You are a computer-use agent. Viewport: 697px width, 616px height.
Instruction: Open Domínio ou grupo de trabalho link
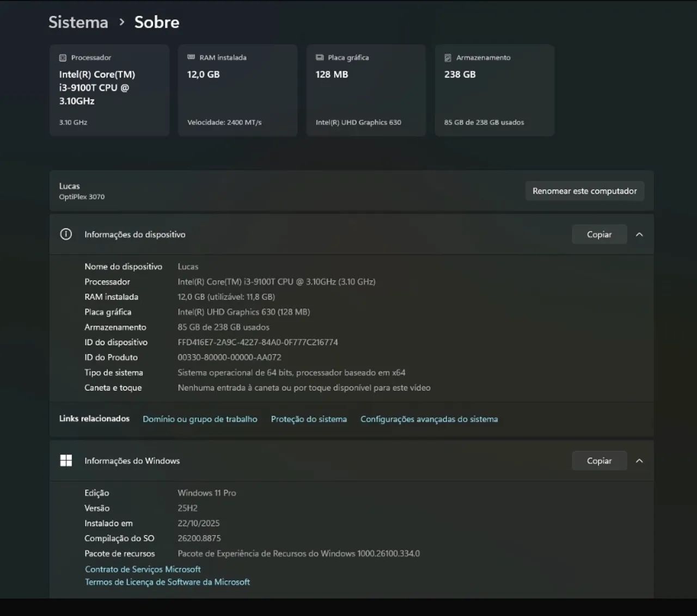pos(200,419)
